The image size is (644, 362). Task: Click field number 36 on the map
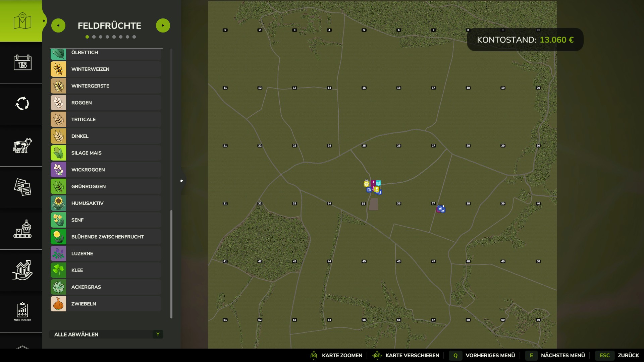point(399,203)
